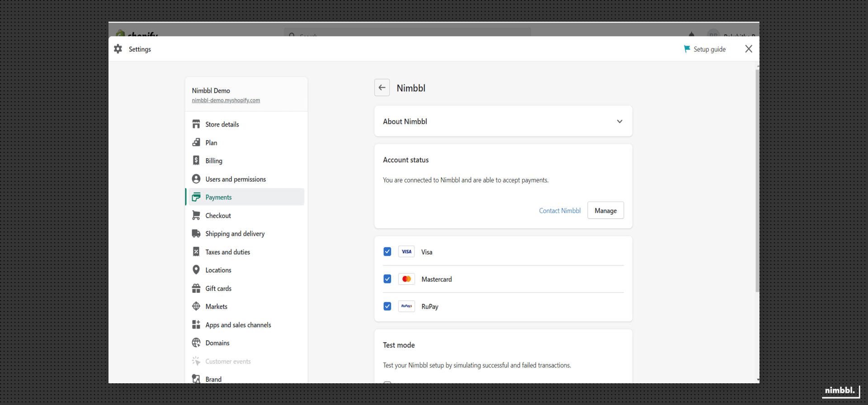The height and width of the screenshot is (405, 868).
Task: Click the Account status heading
Action: point(406,160)
